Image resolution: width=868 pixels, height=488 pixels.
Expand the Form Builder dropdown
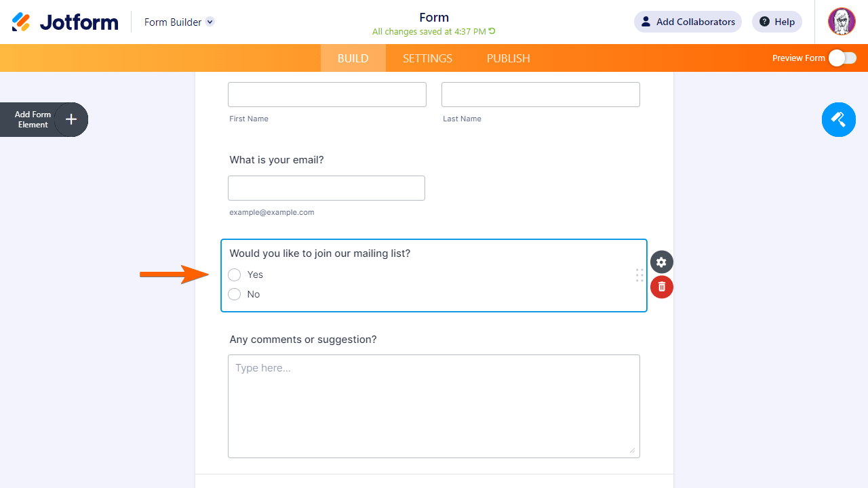[210, 22]
